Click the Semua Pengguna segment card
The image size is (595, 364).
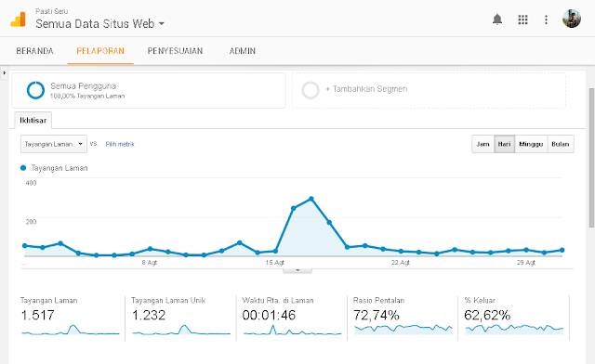[x=149, y=91]
